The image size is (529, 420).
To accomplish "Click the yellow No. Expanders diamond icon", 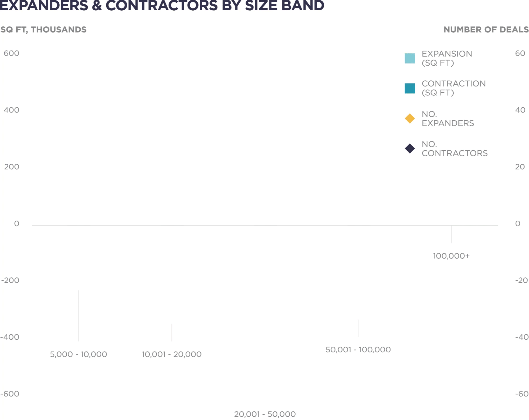I will pos(410,118).
